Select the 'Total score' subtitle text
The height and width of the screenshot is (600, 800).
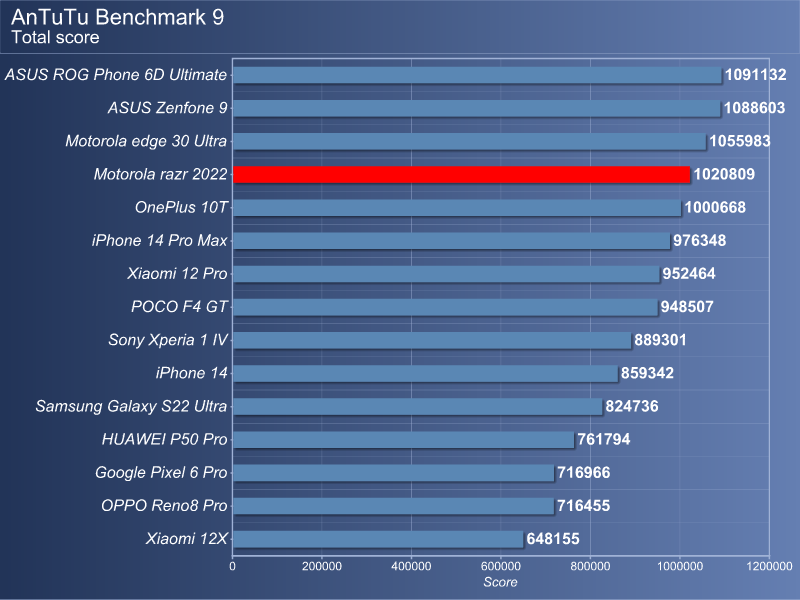55,38
